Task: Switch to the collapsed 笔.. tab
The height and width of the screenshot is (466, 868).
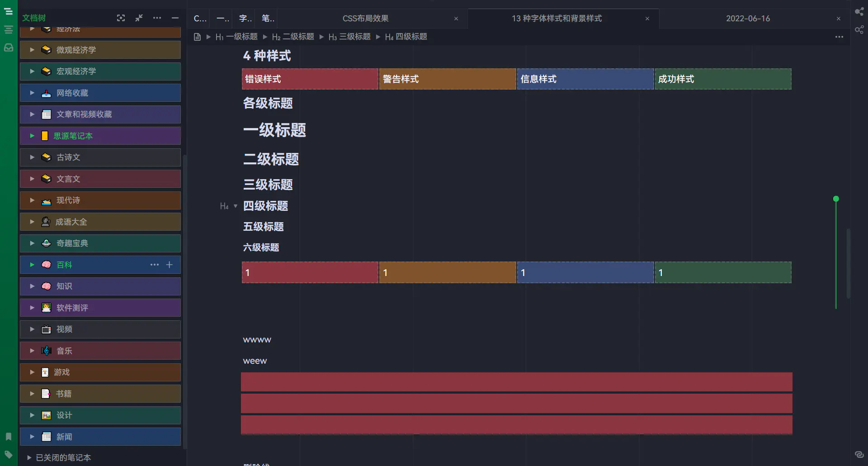Action: coord(268,19)
